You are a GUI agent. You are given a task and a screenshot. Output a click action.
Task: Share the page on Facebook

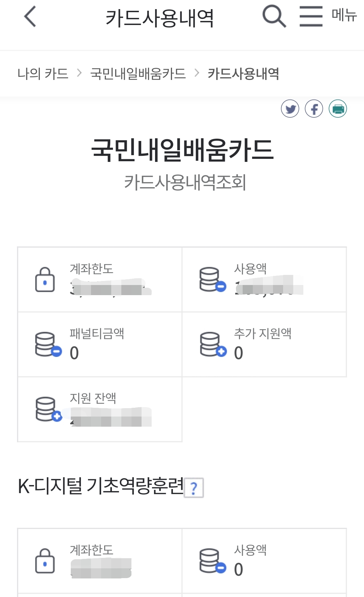pyautogui.click(x=314, y=109)
